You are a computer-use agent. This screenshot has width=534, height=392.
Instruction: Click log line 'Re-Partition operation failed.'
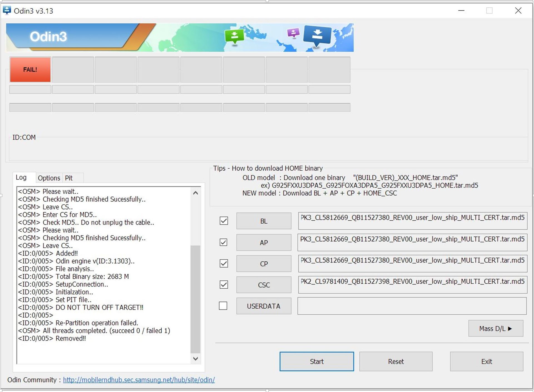pos(78,323)
